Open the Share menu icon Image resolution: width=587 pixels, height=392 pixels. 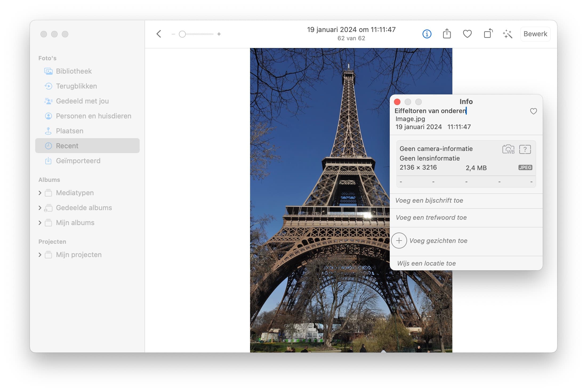pyautogui.click(x=447, y=34)
